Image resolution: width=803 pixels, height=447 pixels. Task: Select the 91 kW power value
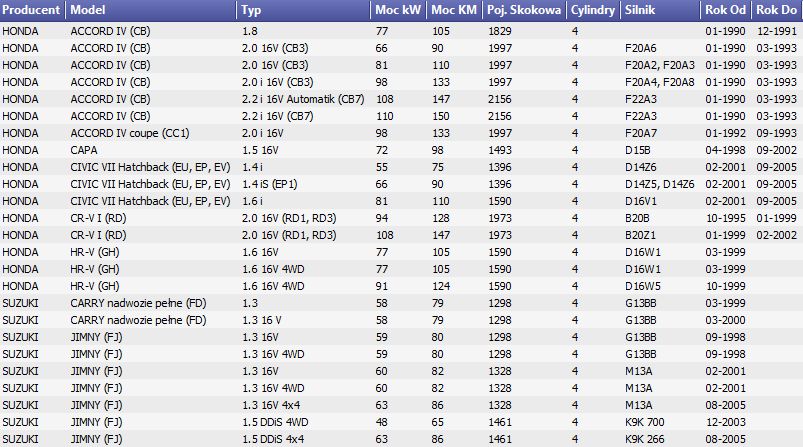(x=382, y=286)
